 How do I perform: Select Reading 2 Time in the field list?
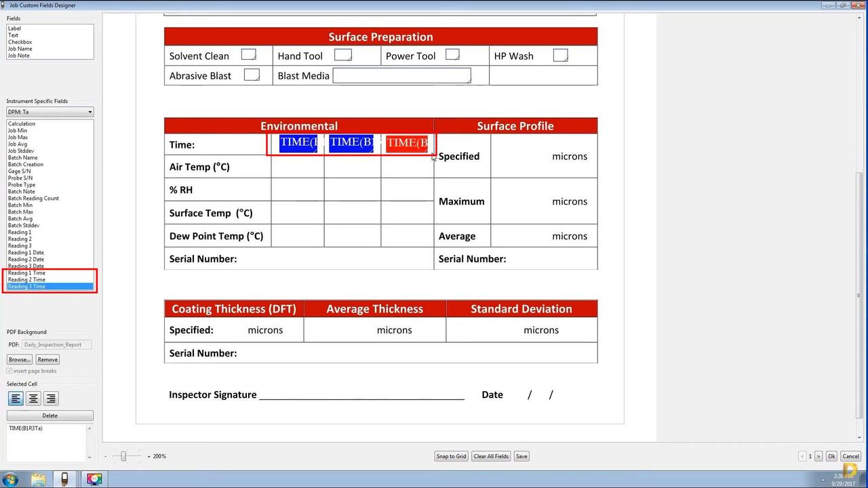pos(26,279)
